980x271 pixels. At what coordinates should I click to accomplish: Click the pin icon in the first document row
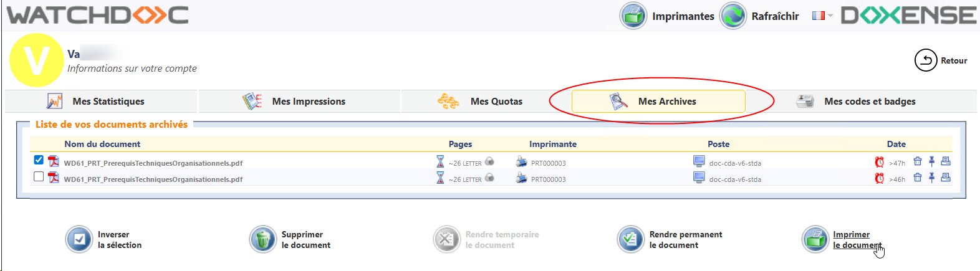pos(931,161)
